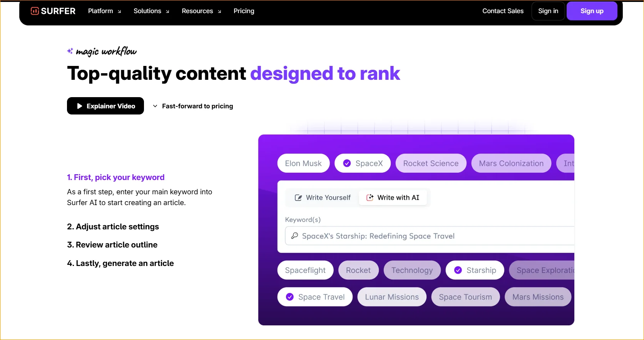Play the Explainer Video

pos(105,106)
